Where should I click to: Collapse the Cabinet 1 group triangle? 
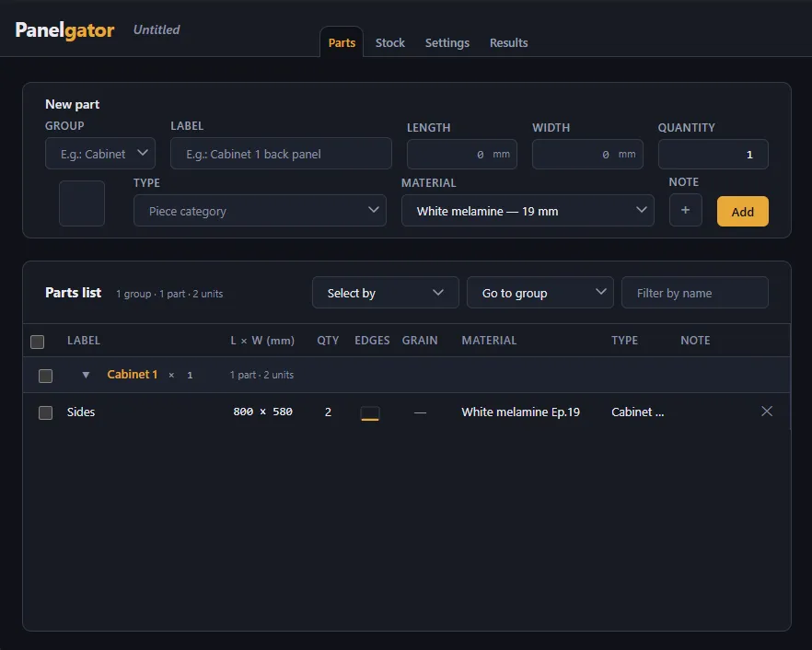[x=86, y=375]
